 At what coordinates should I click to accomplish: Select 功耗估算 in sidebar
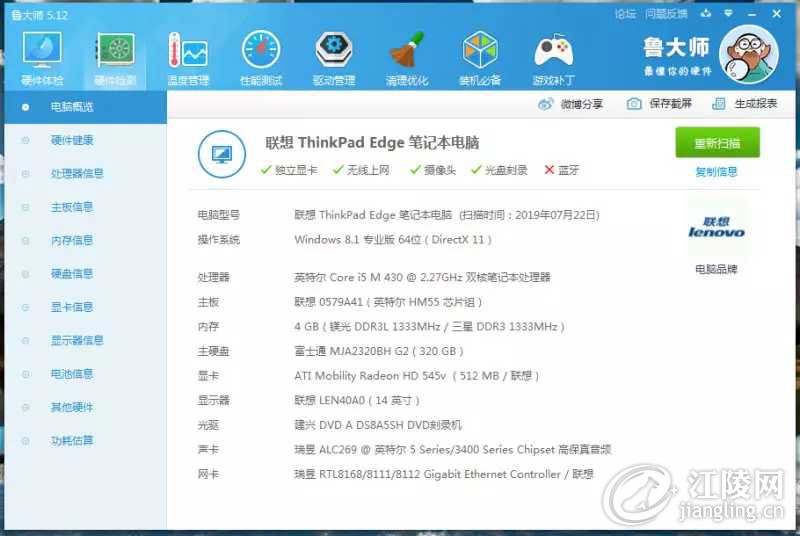tap(85, 441)
